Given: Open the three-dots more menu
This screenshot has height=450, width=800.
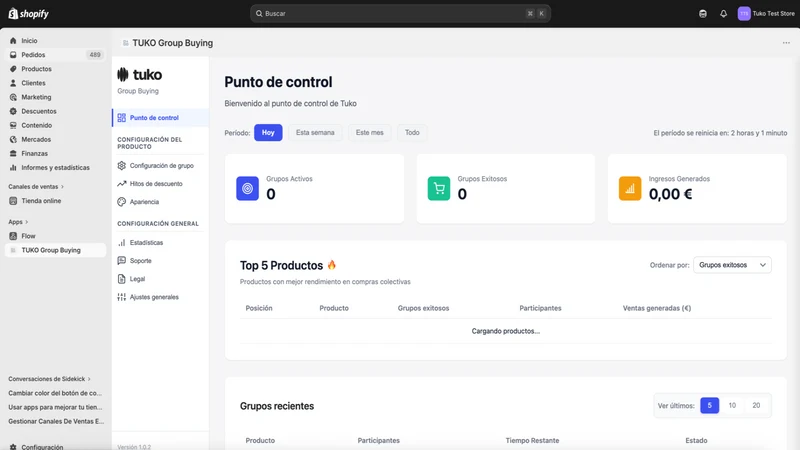Looking at the screenshot, I should point(786,43).
